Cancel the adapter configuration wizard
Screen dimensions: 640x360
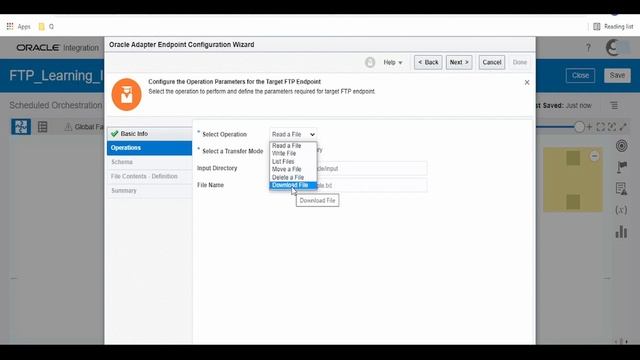(x=491, y=62)
